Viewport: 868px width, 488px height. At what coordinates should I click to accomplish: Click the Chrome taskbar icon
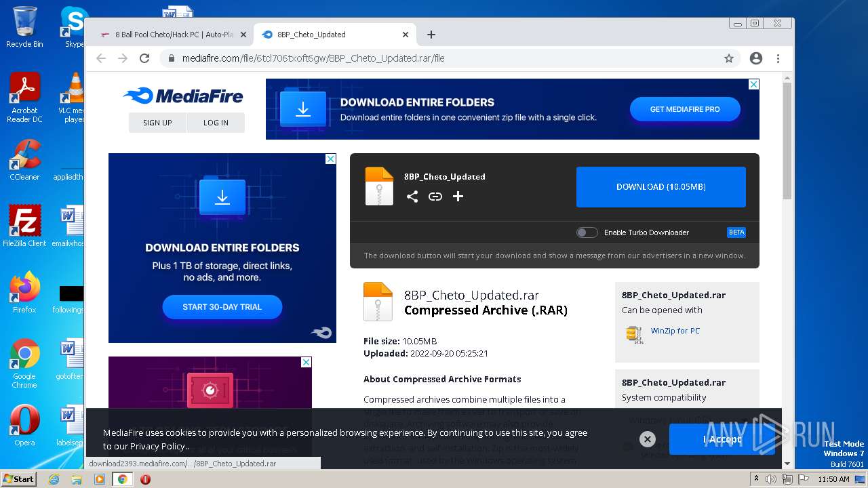(x=122, y=479)
